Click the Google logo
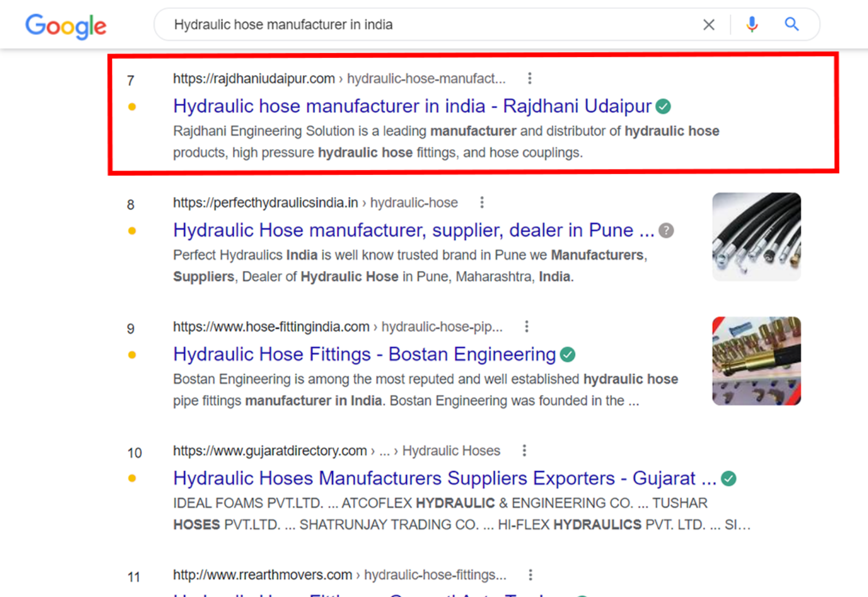The image size is (868, 597). tap(66, 26)
